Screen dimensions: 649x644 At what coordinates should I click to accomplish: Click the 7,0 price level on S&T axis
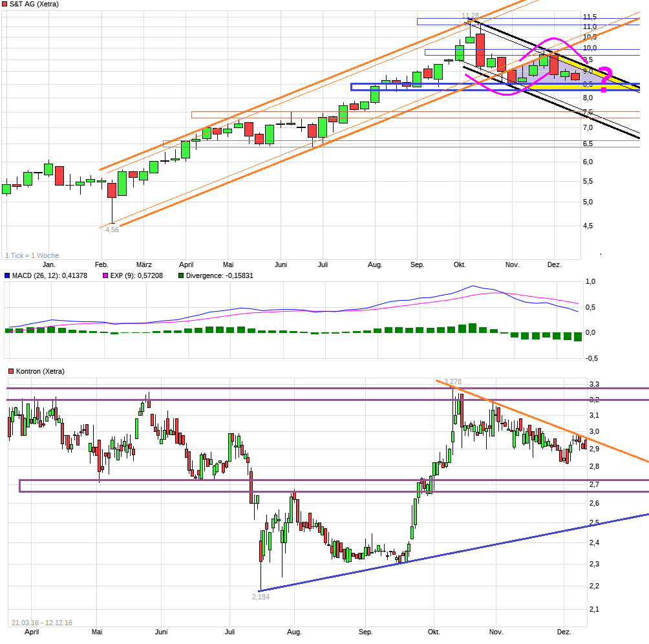click(x=588, y=127)
